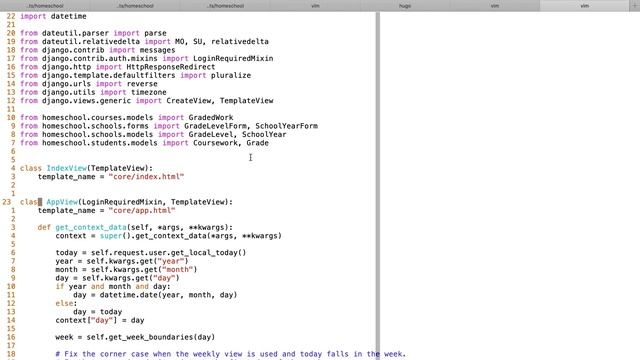Open the vim tab between hugo and active tab

495,6
